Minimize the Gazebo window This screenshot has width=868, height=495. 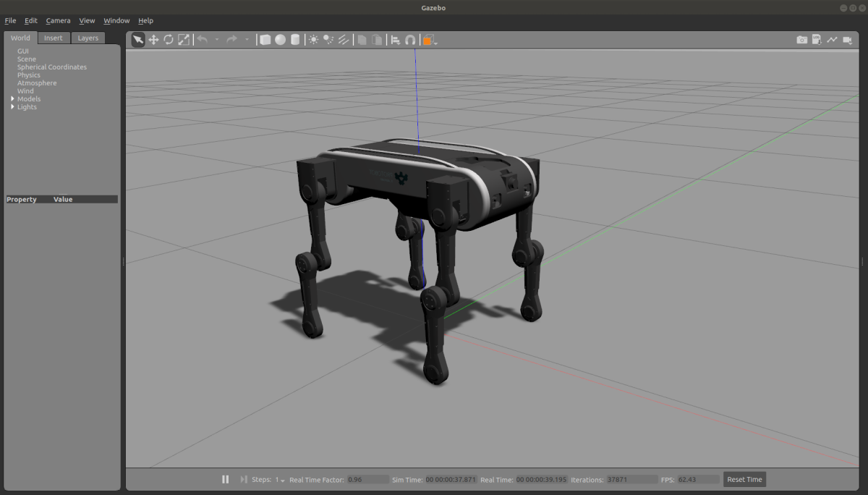pyautogui.click(x=844, y=7)
